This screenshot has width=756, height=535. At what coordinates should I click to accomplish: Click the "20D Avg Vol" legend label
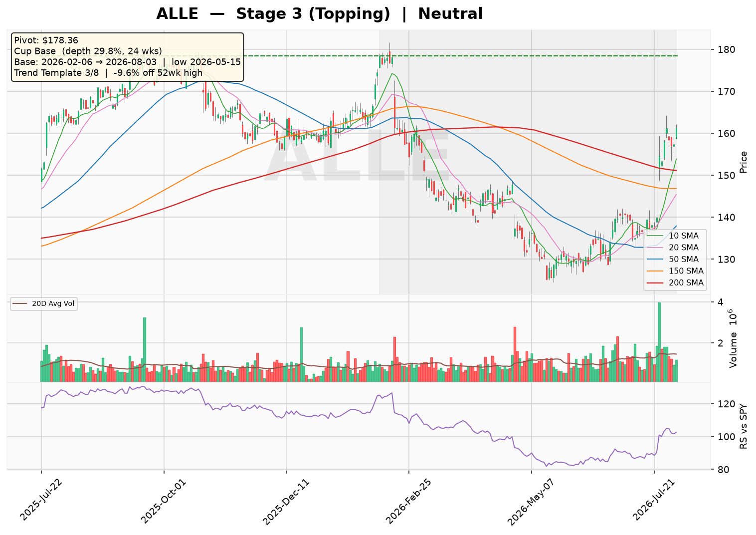click(53, 303)
